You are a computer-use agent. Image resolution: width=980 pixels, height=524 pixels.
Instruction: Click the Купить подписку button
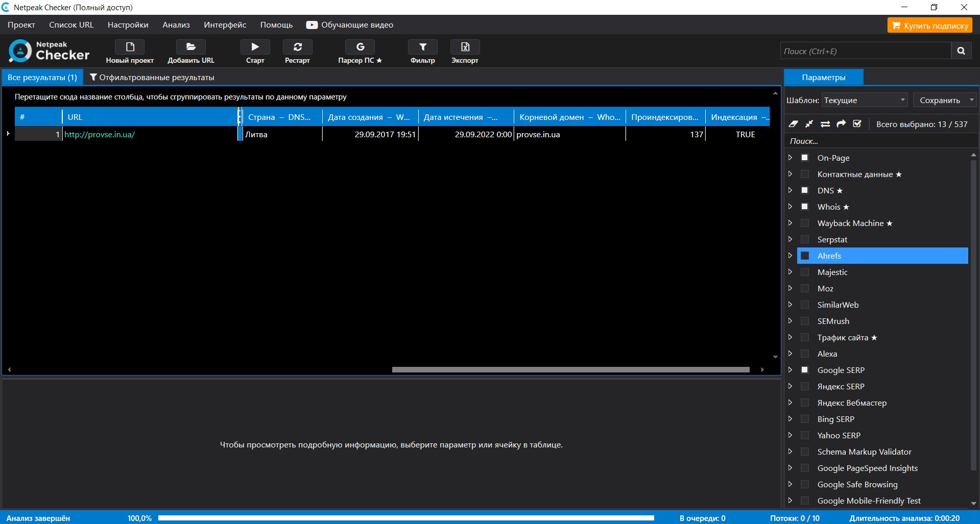click(929, 26)
